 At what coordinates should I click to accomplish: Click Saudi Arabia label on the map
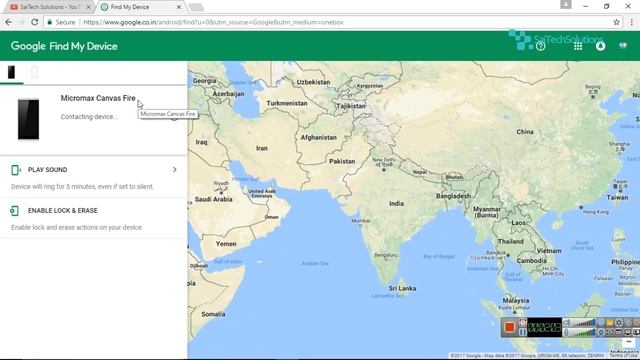tap(213, 199)
